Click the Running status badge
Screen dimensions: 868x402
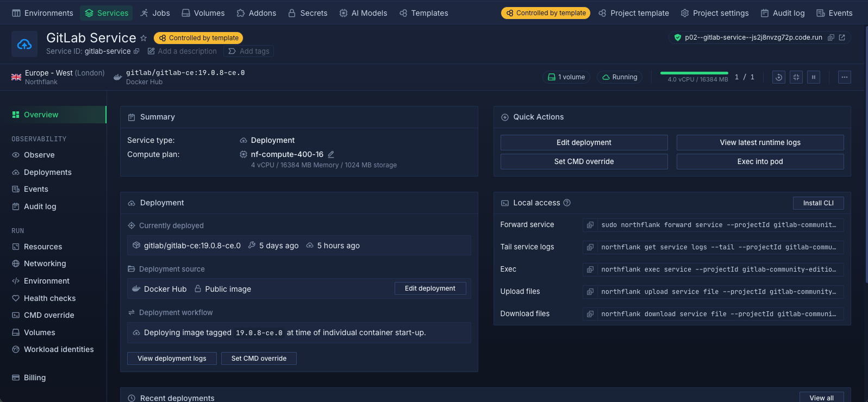(620, 77)
